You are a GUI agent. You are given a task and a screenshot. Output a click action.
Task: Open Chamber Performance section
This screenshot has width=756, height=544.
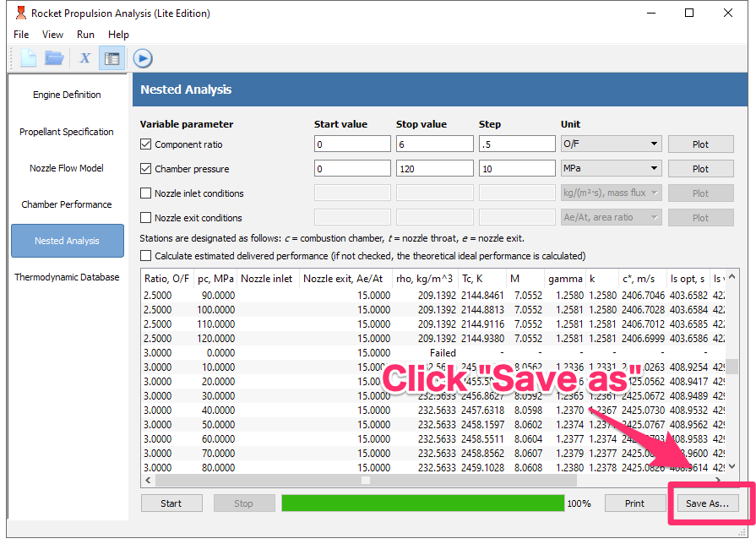67,204
